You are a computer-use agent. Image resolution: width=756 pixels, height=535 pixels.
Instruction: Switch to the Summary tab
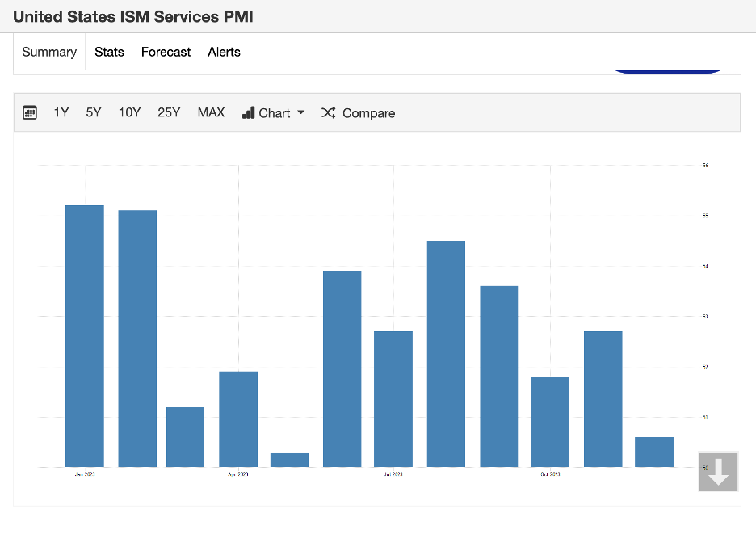point(49,52)
